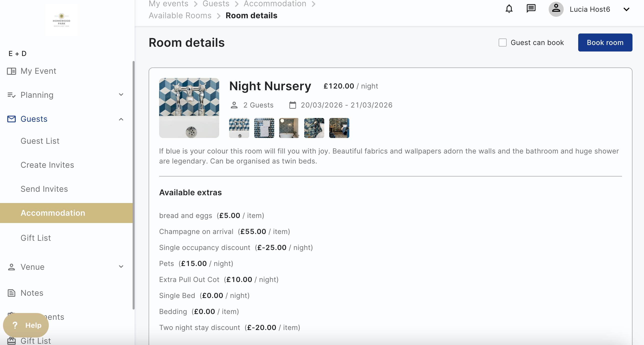The width and height of the screenshot is (644, 345).
Task: Open the notifications bell
Action: click(509, 9)
